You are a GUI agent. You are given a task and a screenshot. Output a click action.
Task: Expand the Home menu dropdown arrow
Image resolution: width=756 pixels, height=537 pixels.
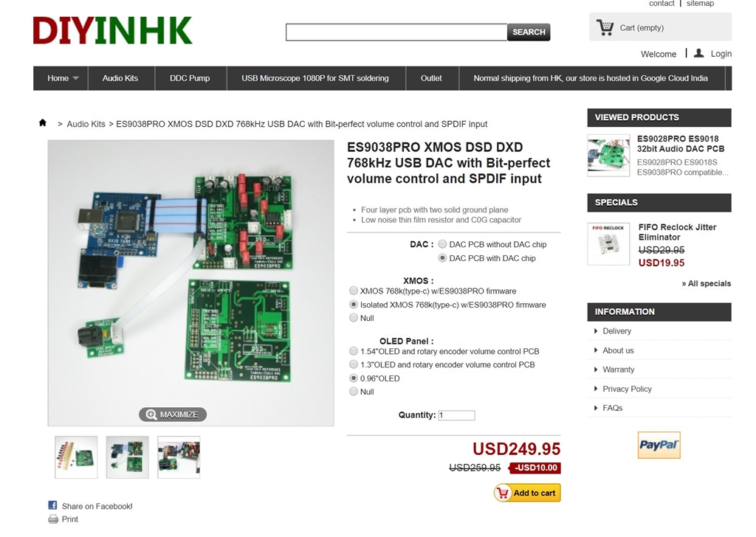pos(76,78)
